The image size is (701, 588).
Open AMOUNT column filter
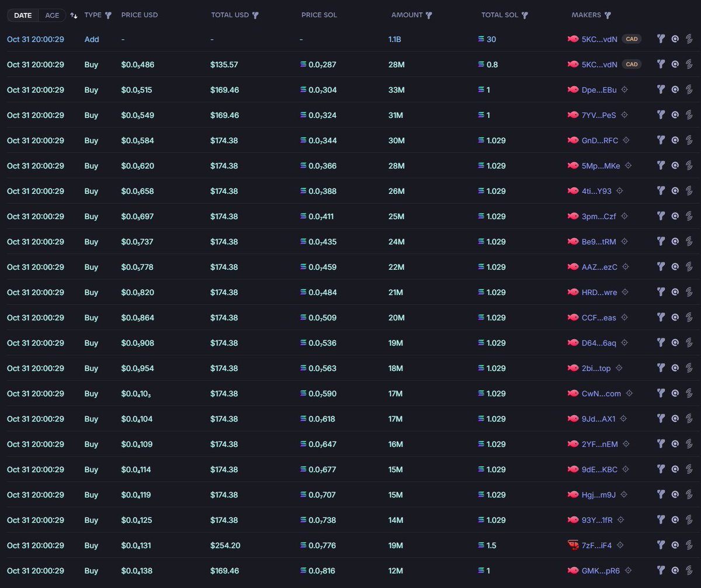(429, 16)
